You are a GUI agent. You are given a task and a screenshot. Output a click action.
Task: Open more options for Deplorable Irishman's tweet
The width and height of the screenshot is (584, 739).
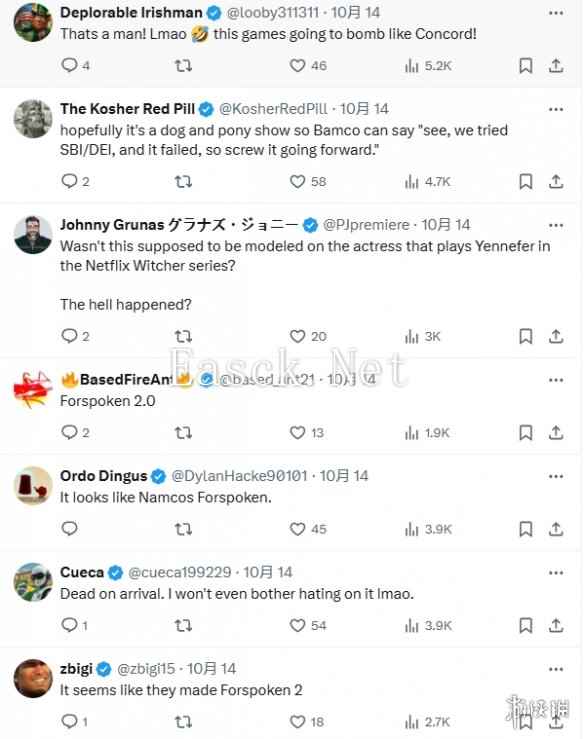pyautogui.click(x=556, y=13)
